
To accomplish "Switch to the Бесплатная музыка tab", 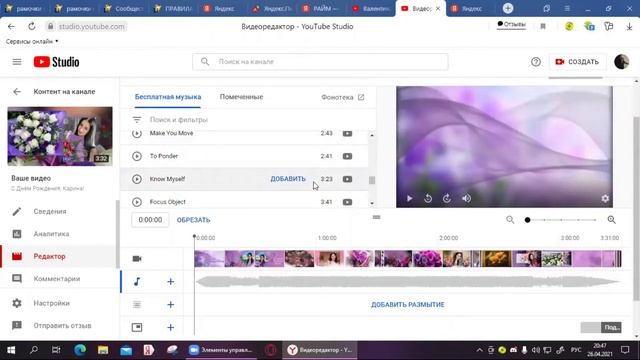I will tap(168, 97).
